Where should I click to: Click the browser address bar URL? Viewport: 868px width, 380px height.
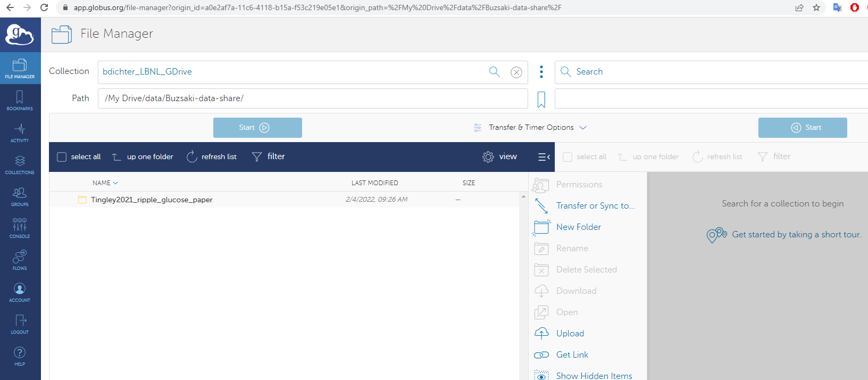click(318, 7)
